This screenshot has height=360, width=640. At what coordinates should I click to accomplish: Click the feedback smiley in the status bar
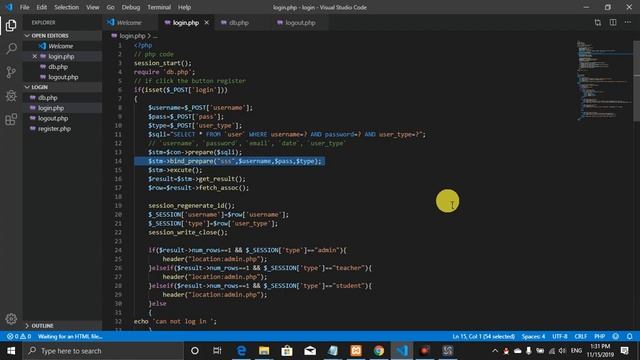(x=616, y=336)
